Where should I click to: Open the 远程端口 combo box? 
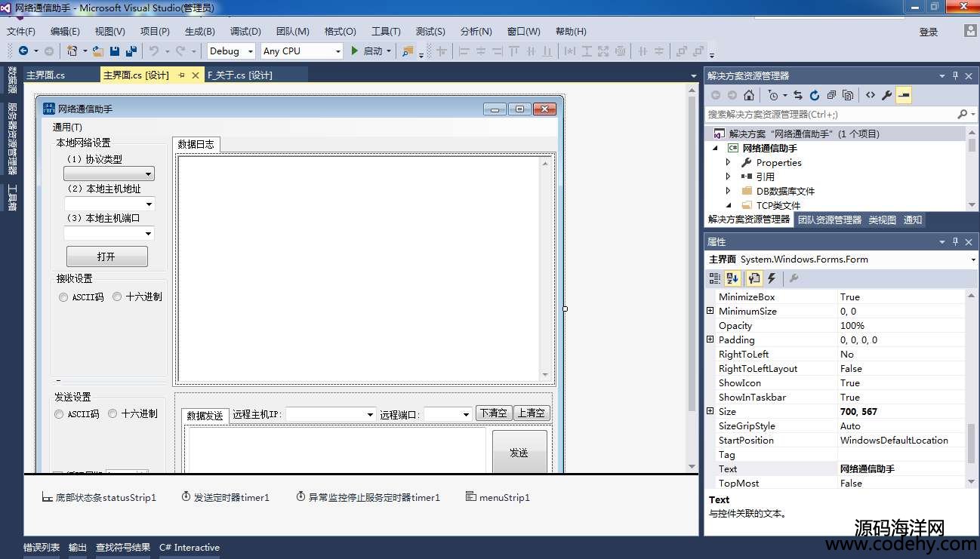[448, 414]
